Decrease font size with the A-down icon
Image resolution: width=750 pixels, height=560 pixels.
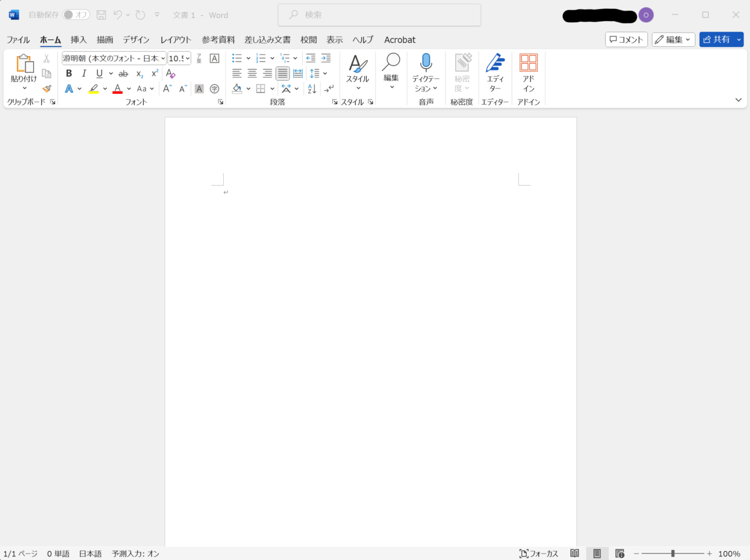[183, 88]
